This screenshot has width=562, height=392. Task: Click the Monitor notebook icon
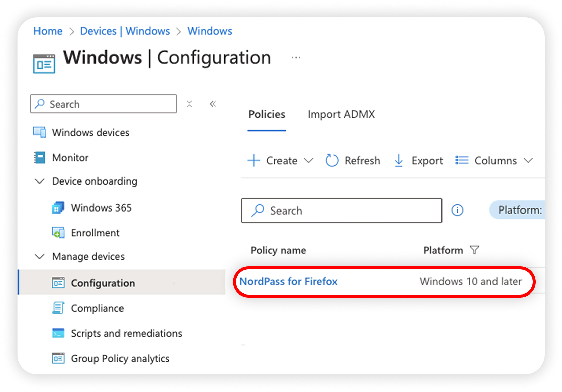[x=39, y=158]
